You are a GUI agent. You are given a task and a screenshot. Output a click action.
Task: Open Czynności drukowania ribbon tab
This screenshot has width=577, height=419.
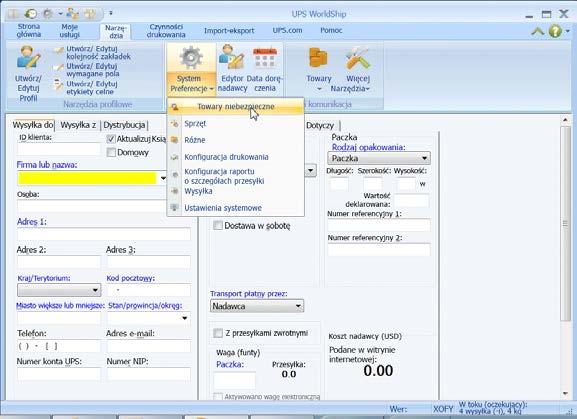click(166, 31)
